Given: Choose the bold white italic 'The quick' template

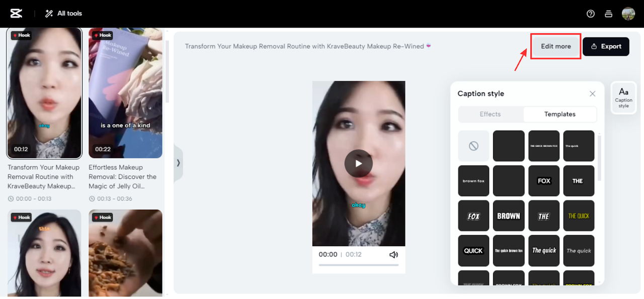Looking at the screenshot, I should [x=544, y=251].
